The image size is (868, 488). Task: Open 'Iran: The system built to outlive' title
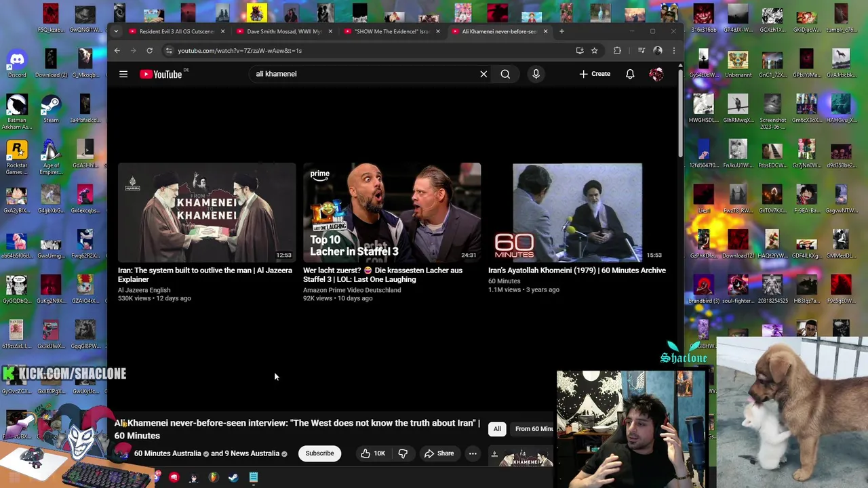coord(205,274)
